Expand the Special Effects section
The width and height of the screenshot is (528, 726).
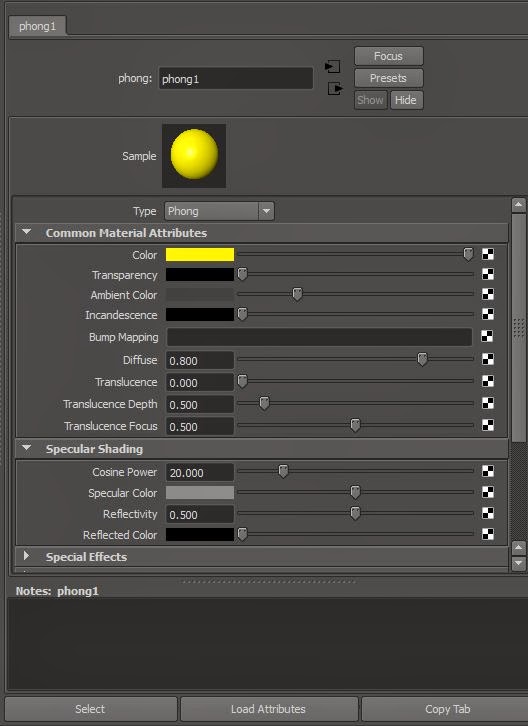click(26, 556)
